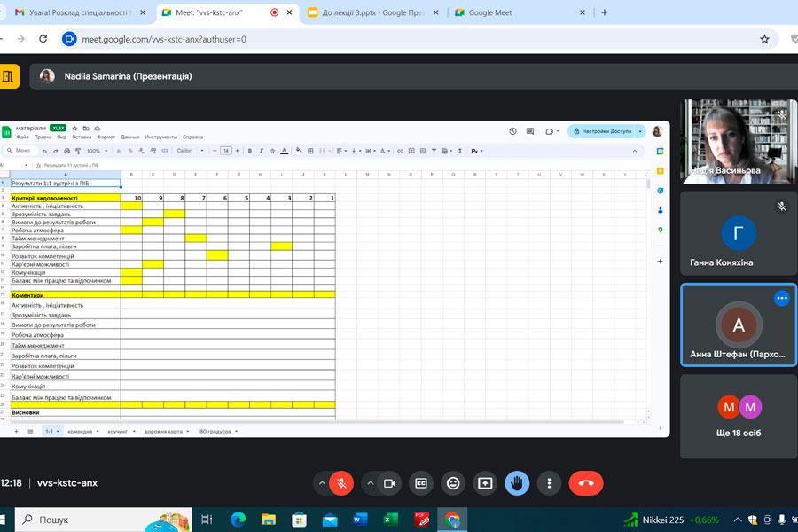Open the Формат menu in Sheets
This screenshot has width=798, height=532.
[106, 137]
